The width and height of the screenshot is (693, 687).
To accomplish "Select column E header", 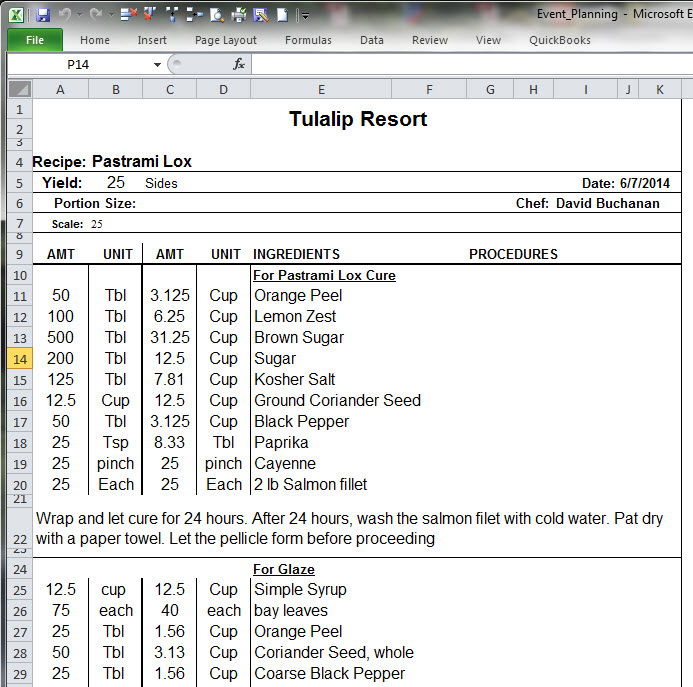I will (x=321, y=90).
